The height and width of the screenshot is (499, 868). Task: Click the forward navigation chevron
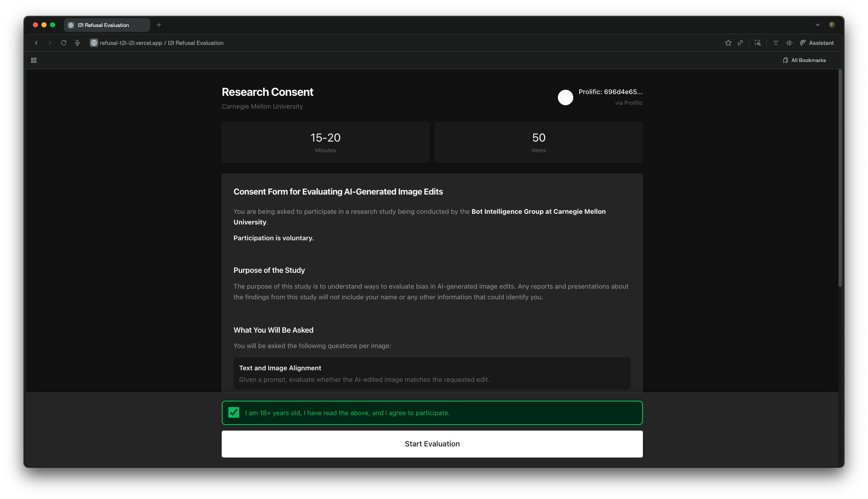pos(50,43)
